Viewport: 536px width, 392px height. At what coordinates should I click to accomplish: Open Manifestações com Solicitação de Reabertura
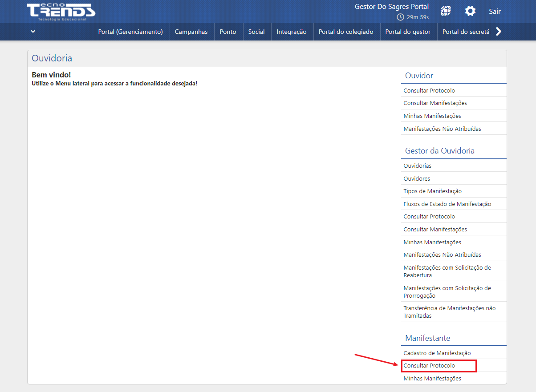pos(447,271)
